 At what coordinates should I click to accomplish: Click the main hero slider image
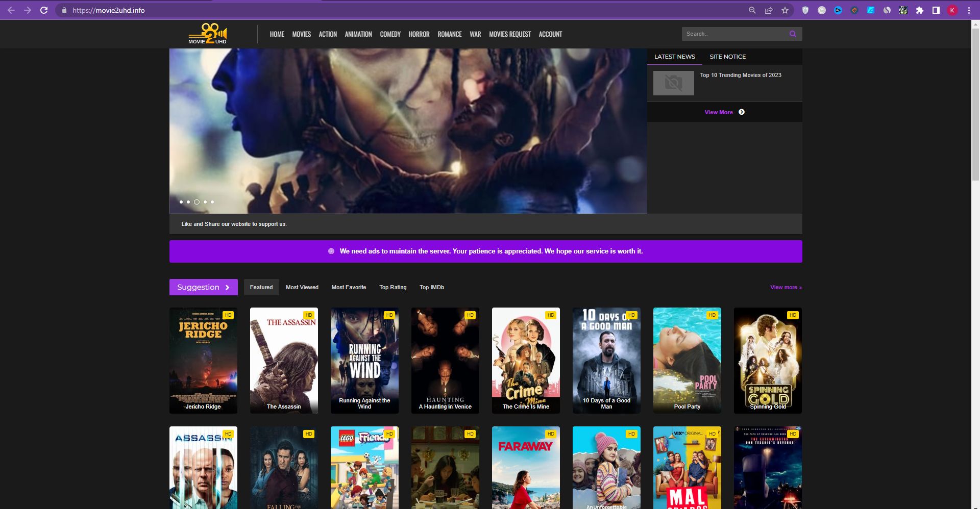tap(408, 131)
